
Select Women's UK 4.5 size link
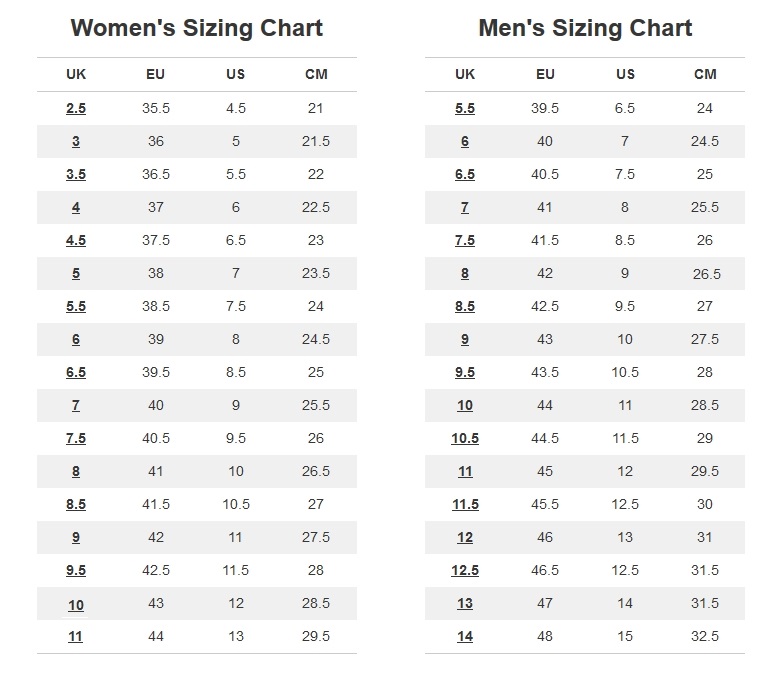pos(76,240)
